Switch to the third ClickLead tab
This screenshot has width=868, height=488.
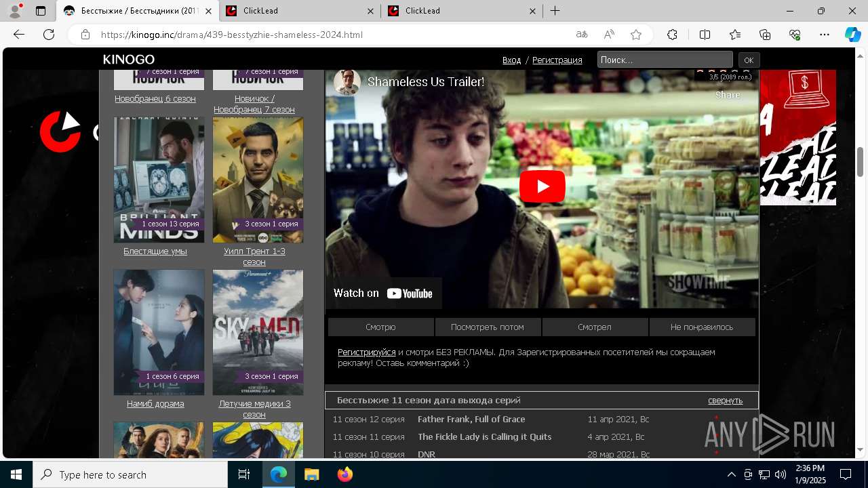[462, 11]
